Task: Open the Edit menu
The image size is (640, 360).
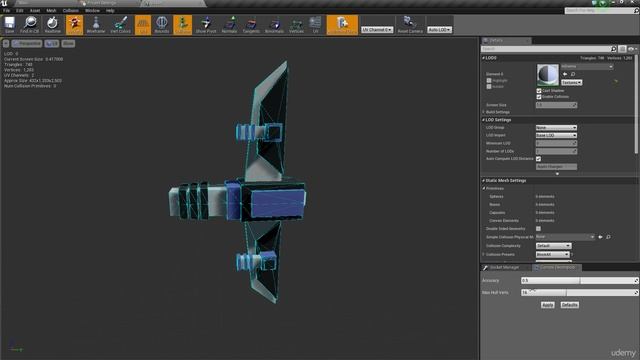Action: tap(20, 11)
